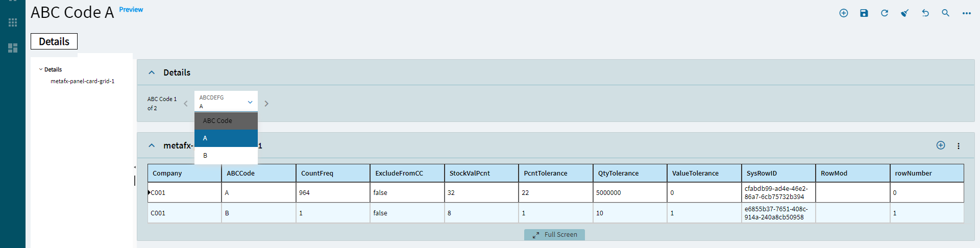Click the Full Screen button
The width and height of the screenshot is (980, 248).
pos(554,235)
